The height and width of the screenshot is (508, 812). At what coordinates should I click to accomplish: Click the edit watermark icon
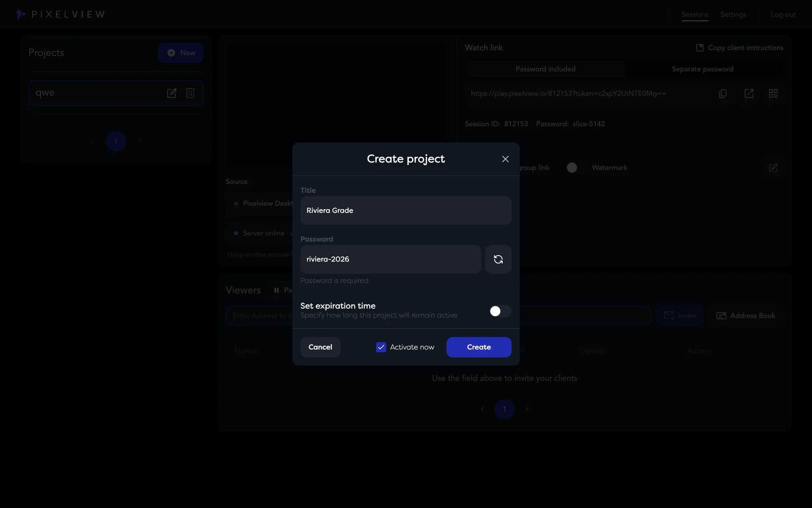(x=773, y=167)
